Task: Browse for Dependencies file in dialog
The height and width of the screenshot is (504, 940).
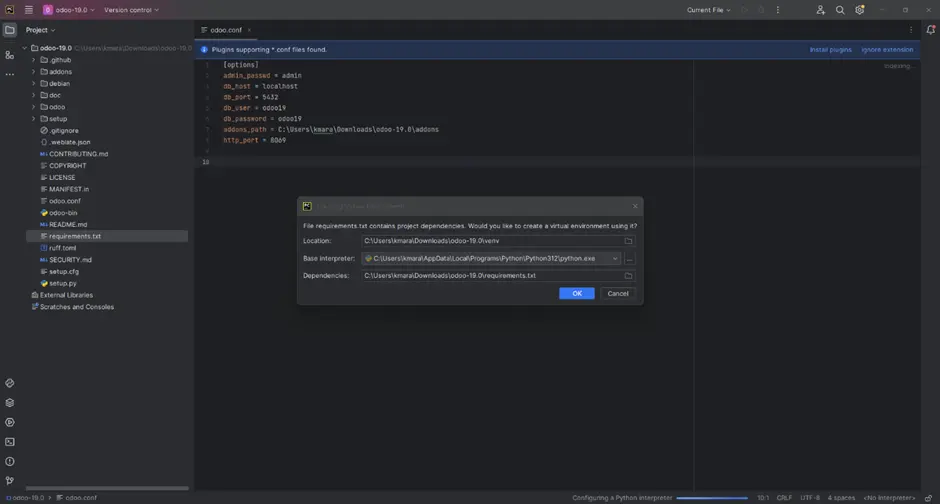Action: (x=628, y=276)
